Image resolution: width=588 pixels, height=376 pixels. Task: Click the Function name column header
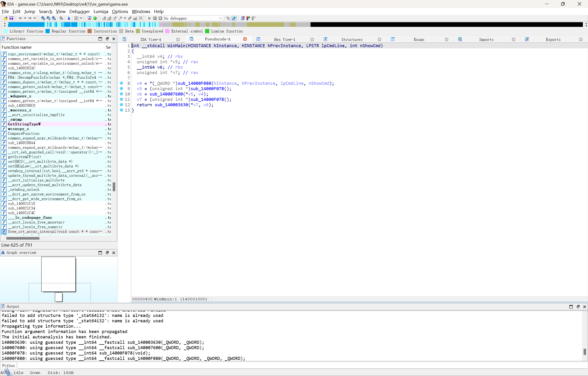coord(52,47)
